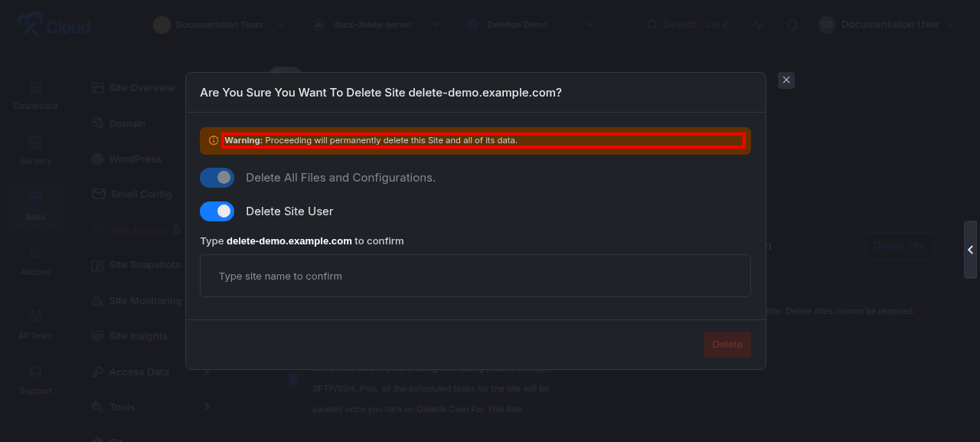980x442 pixels.
Task: Click the search magnifier icon
Action: click(652, 25)
